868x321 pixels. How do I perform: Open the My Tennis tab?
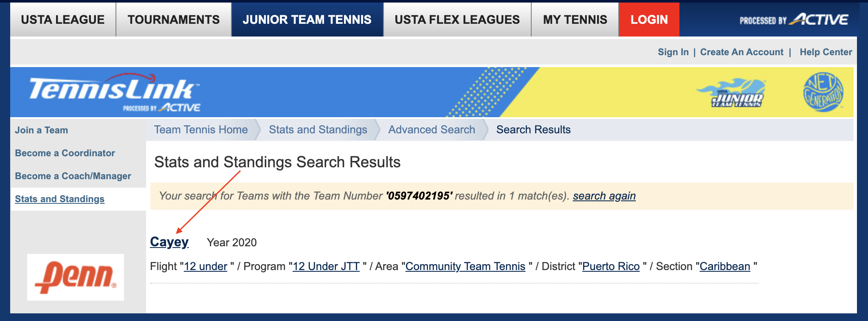(x=575, y=20)
